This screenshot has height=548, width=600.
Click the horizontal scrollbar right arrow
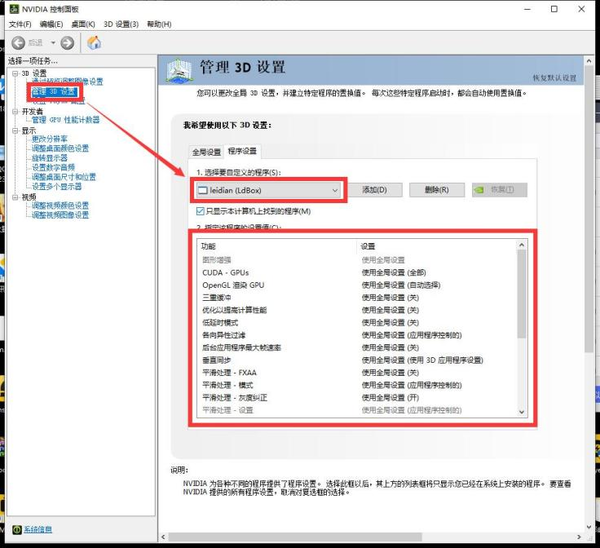[579, 537]
